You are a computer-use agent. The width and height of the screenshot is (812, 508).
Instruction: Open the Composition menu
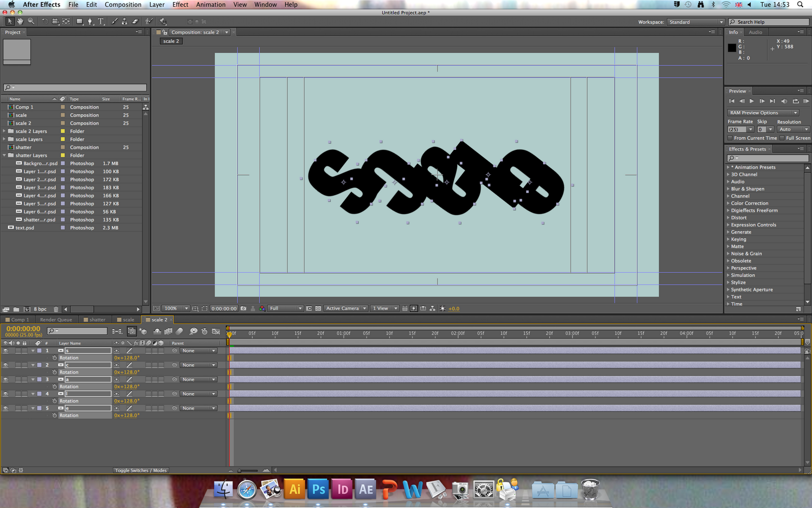(x=123, y=5)
